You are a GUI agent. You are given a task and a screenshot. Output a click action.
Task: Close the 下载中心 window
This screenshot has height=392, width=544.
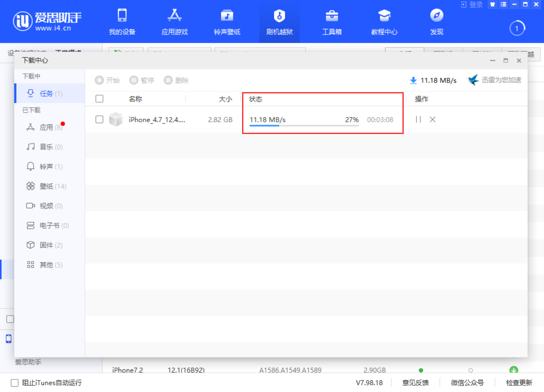coord(519,61)
